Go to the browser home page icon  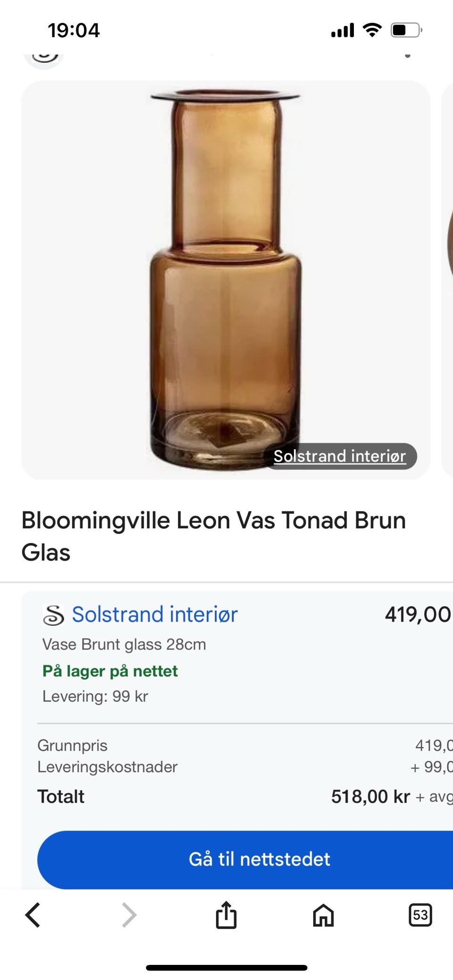[323, 915]
